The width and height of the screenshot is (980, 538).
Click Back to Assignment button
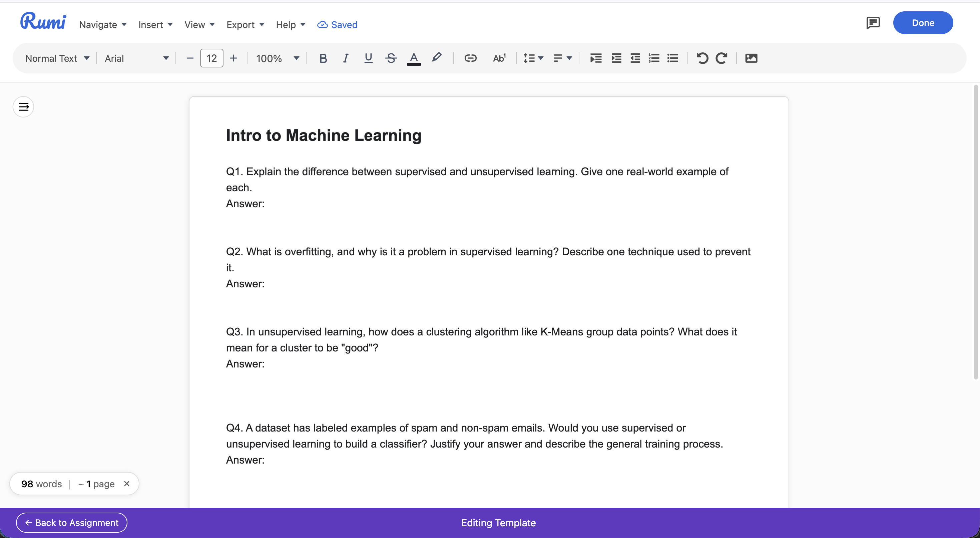(x=71, y=522)
